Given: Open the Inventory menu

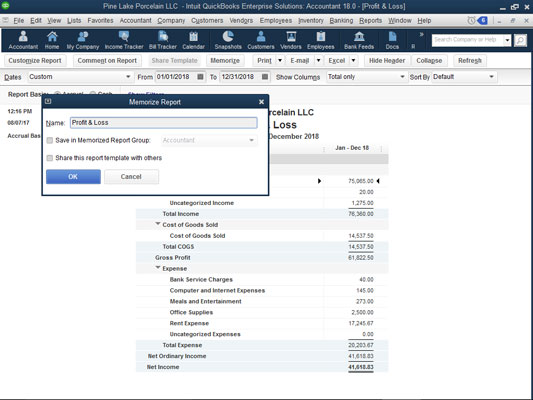Looking at the screenshot, I should coord(311,21).
